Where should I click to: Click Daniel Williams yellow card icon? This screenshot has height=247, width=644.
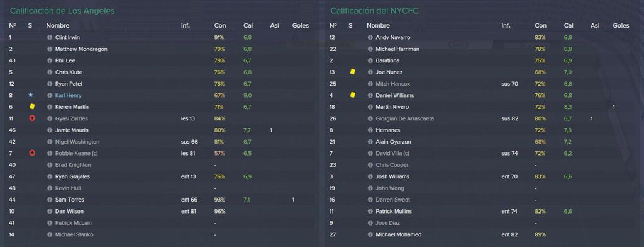[352, 95]
